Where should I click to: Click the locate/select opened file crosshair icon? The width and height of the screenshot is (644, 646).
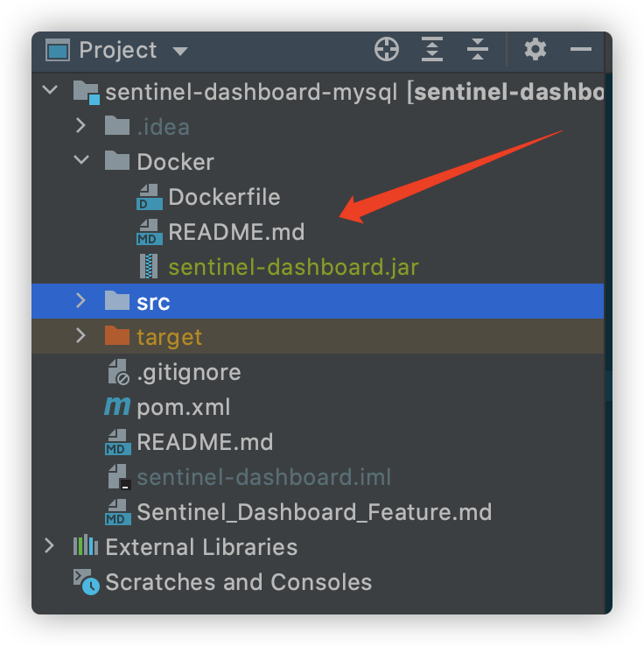pyautogui.click(x=386, y=50)
